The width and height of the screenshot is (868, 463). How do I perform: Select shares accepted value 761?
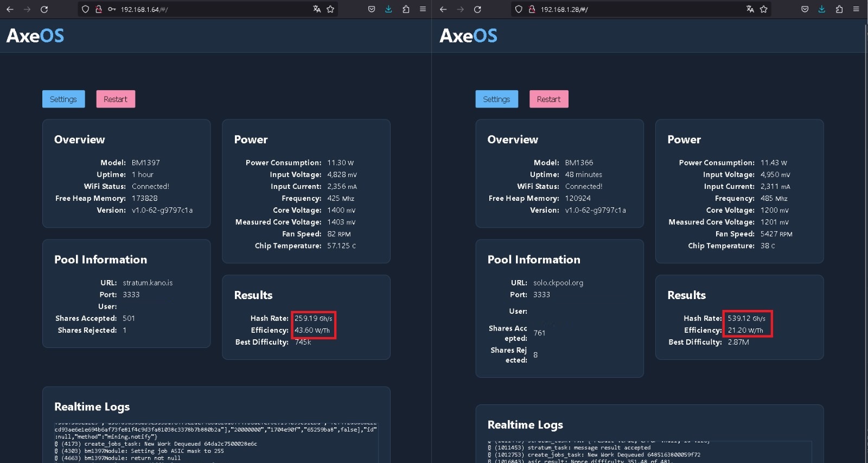539,333
